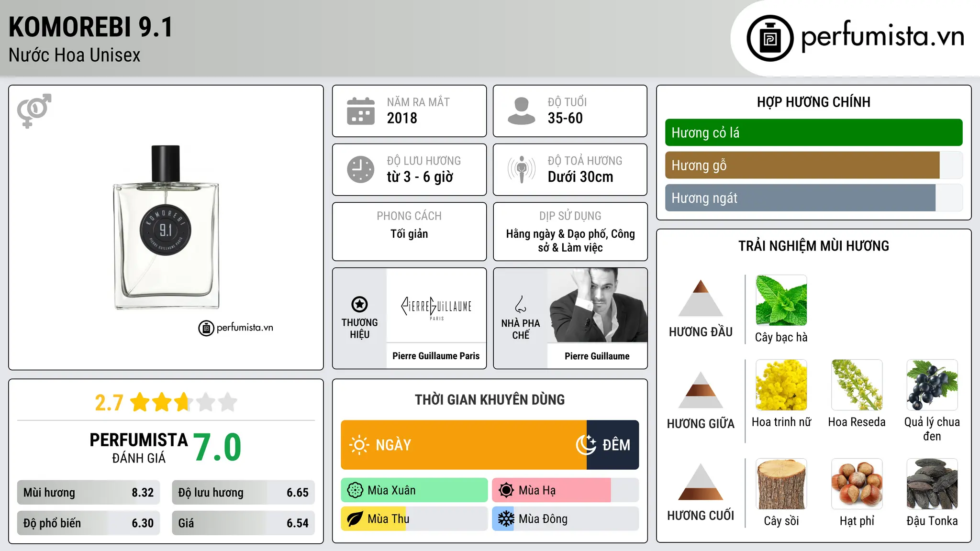Click the snowflake icon for Mùa Đông

coord(506,519)
